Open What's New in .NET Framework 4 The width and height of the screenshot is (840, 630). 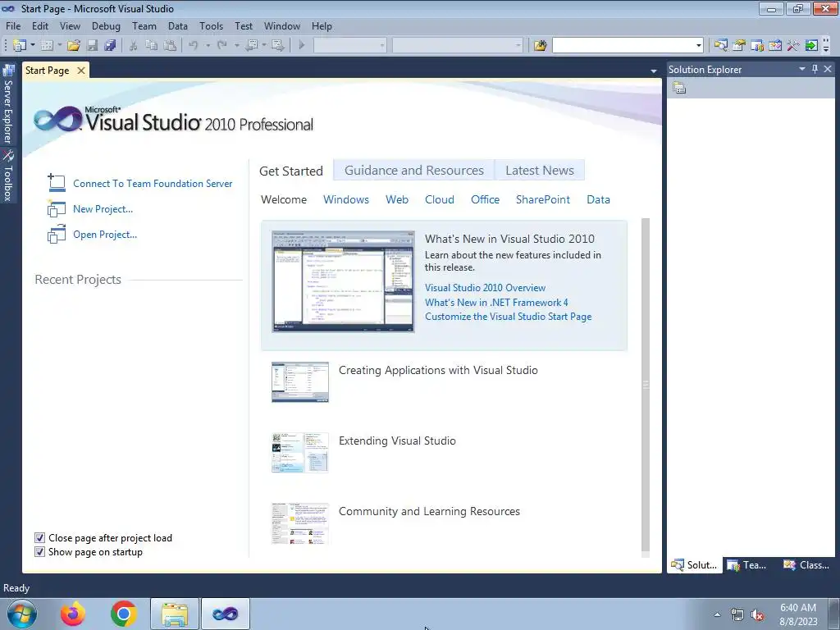coord(496,302)
